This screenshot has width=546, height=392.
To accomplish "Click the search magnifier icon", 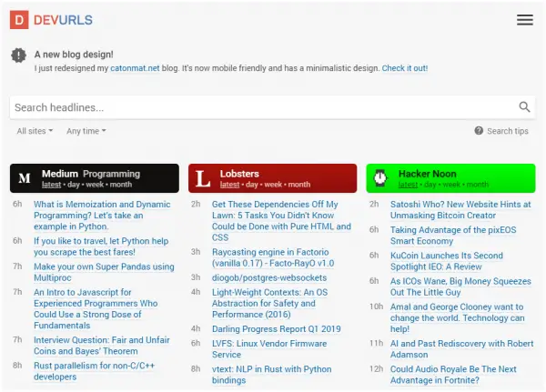I will (x=524, y=107).
